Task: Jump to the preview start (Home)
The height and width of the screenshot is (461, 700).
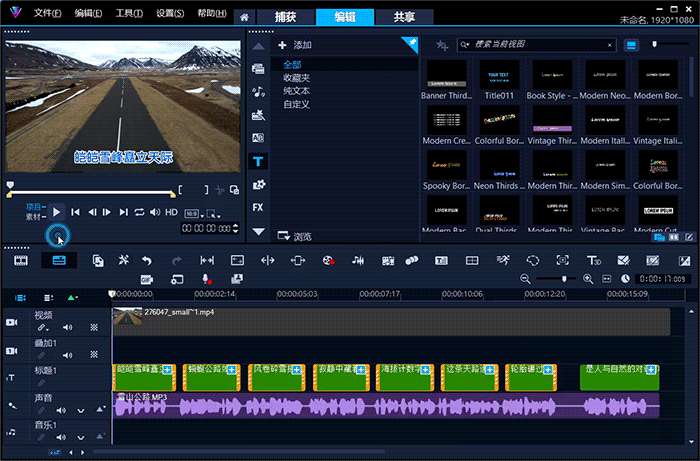Action: coord(75,212)
